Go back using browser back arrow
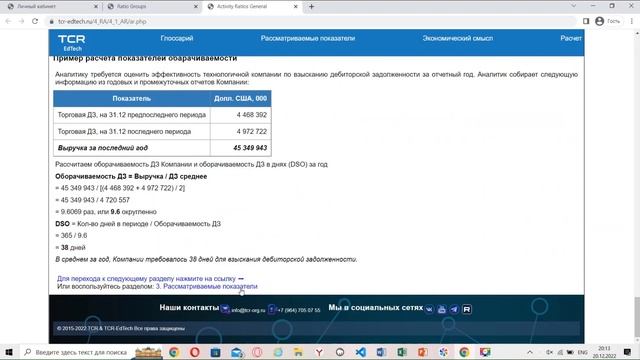The image size is (640, 360). pos(9,21)
